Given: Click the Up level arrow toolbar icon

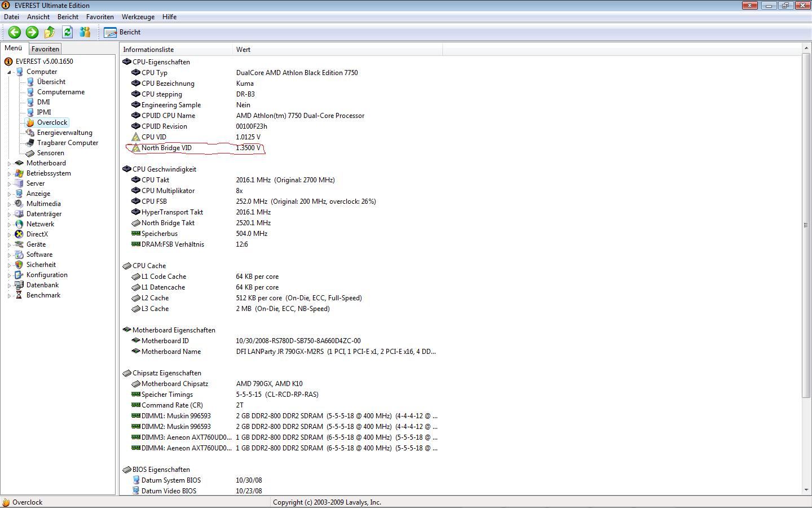Looking at the screenshot, I should [50, 32].
